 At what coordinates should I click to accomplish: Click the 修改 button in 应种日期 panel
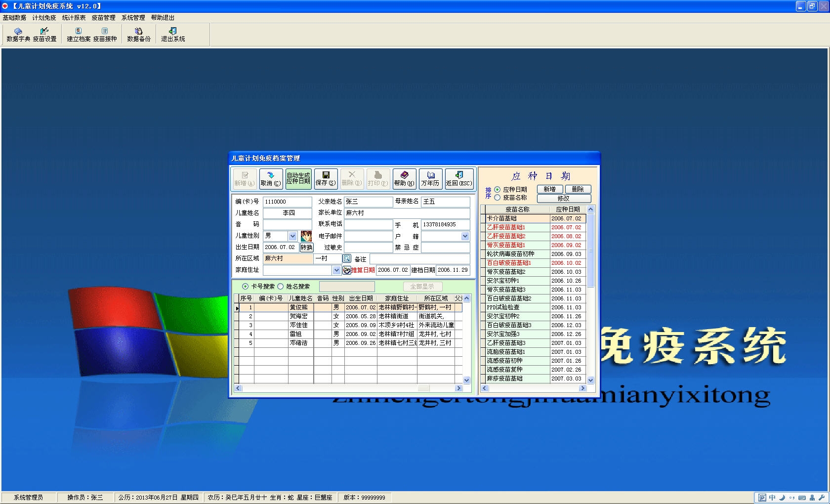pos(564,199)
